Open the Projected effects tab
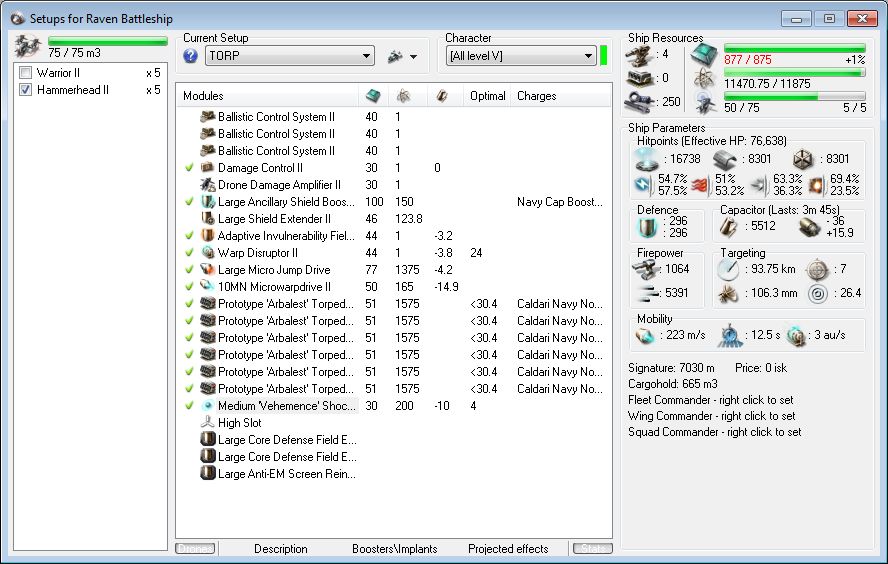Screen dimensions: 888x564 tap(508, 549)
